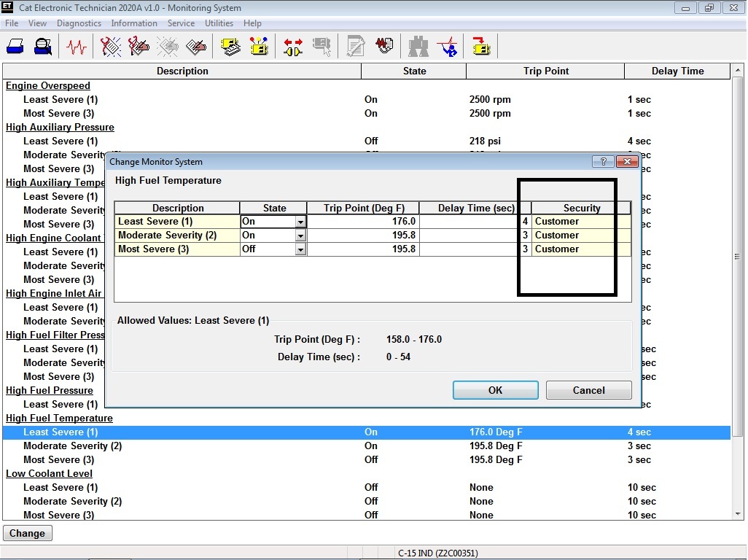
Task: Click the State column header in main list
Action: (x=414, y=71)
